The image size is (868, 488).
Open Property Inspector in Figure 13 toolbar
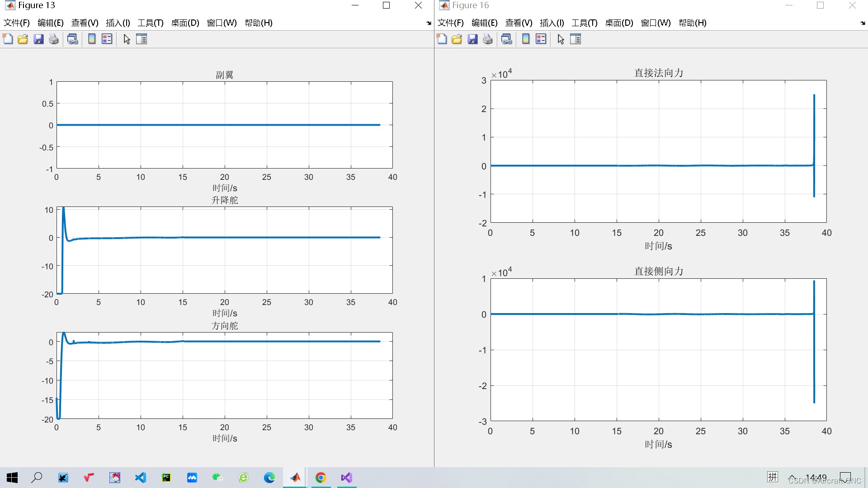coord(142,39)
